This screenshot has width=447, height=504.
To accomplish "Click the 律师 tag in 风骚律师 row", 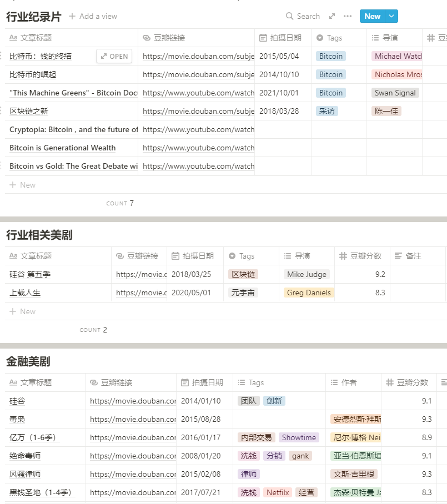I will (249, 474).
